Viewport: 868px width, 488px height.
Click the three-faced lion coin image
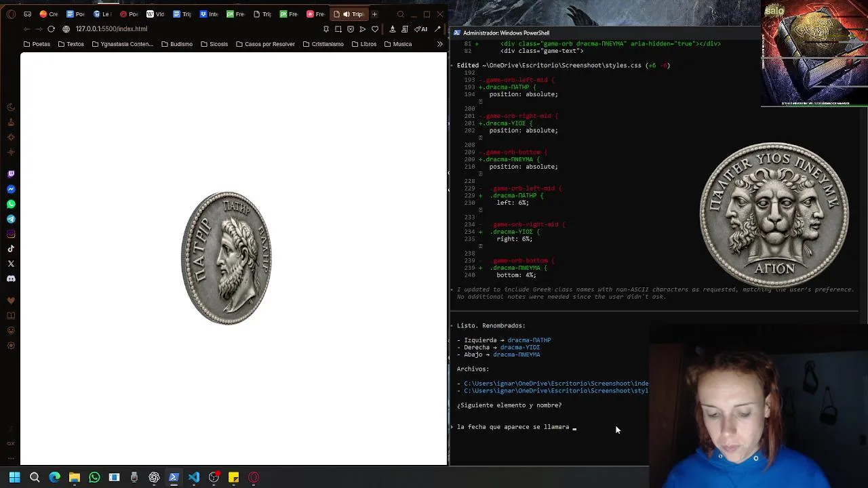click(x=774, y=214)
